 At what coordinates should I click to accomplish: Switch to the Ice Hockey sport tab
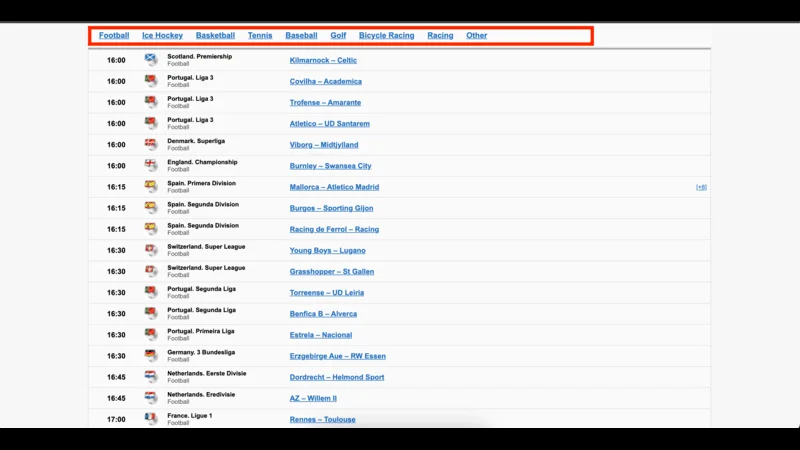point(162,36)
